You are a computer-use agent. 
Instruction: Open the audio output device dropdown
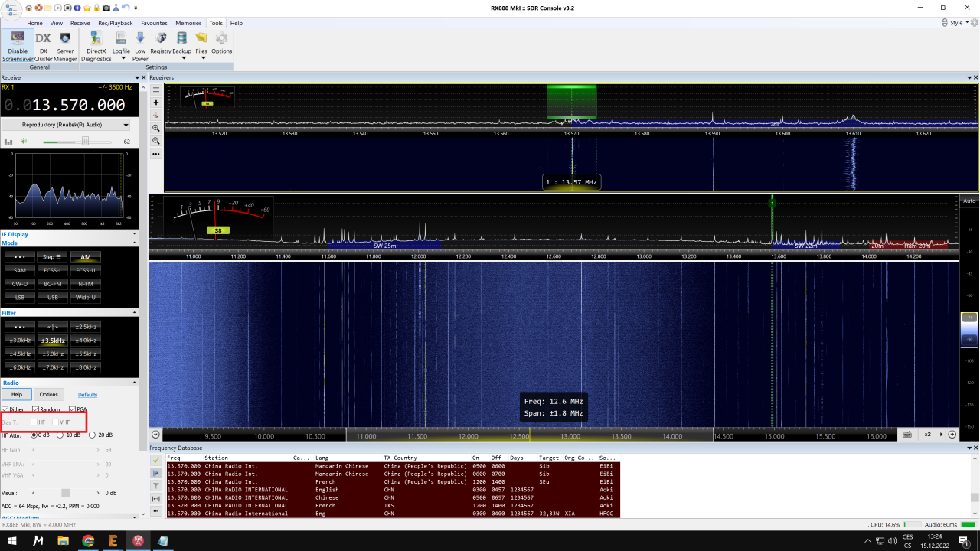click(126, 125)
